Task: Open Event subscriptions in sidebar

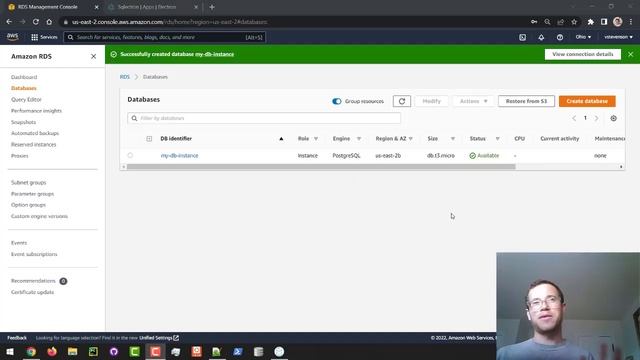Action: pos(34,254)
